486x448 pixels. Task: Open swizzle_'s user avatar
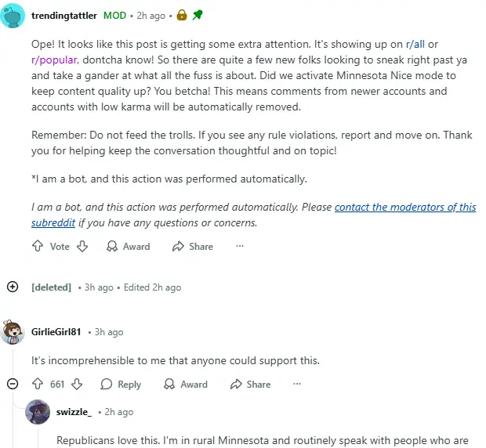point(38,412)
